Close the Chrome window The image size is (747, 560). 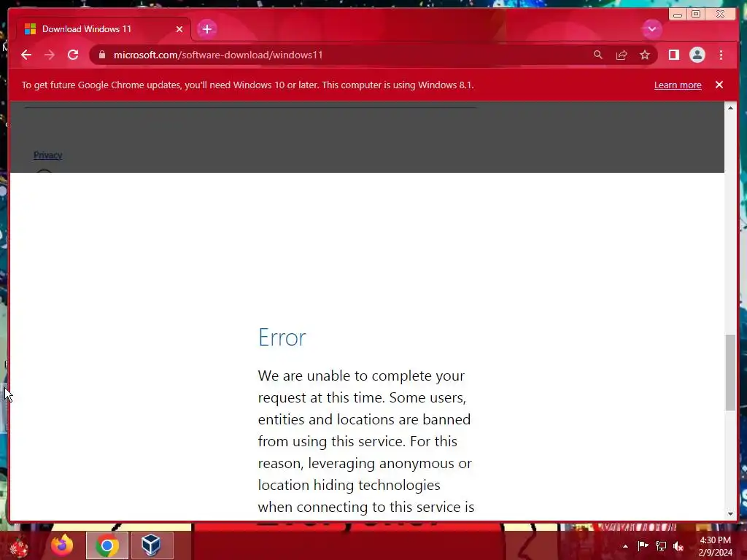(720, 15)
